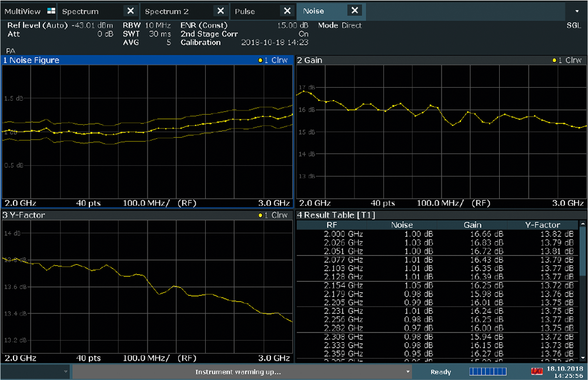The width and height of the screenshot is (588, 380).
Task: Expand the Instrument warming up status dropdown
Action: 408,372
